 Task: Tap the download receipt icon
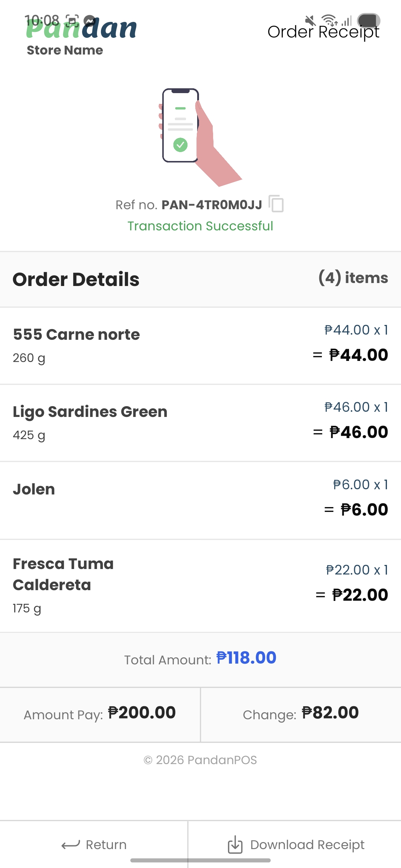tap(235, 845)
